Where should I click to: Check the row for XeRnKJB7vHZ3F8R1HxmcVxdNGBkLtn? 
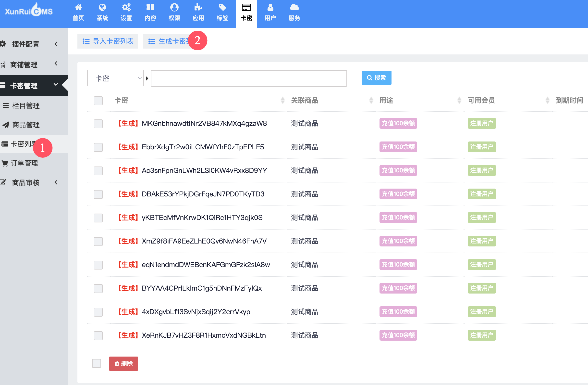pos(98,335)
